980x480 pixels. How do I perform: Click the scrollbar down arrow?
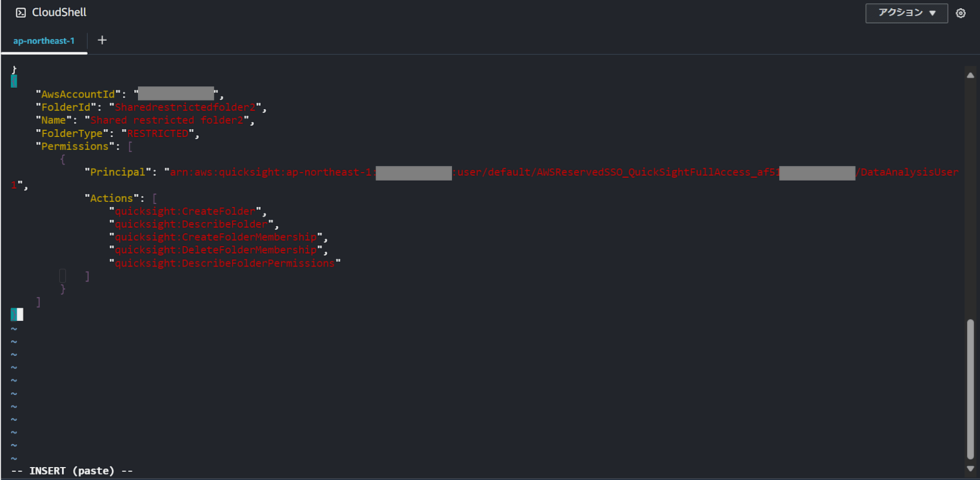pyautogui.click(x=970, y=469)
